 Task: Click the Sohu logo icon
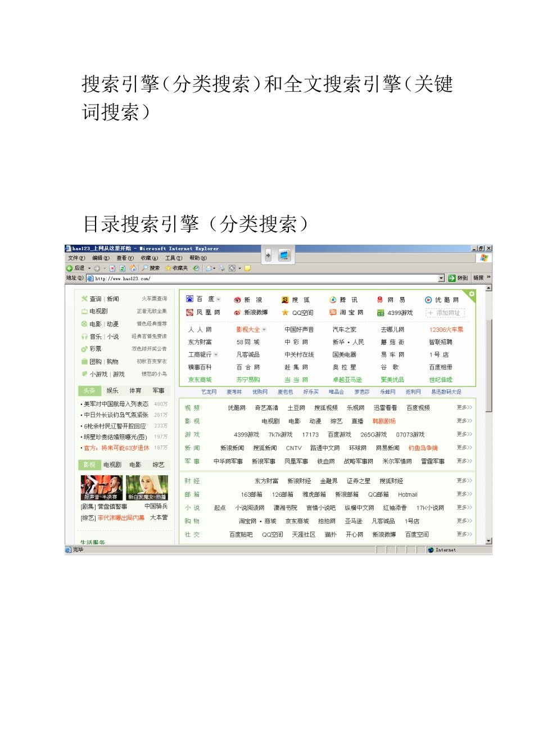[x=285, y=300]
